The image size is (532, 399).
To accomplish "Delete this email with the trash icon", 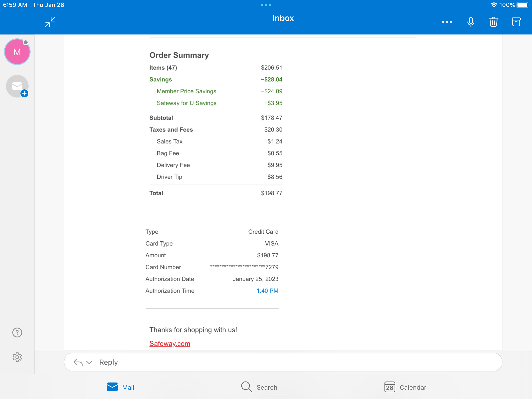I will point(493,22).
